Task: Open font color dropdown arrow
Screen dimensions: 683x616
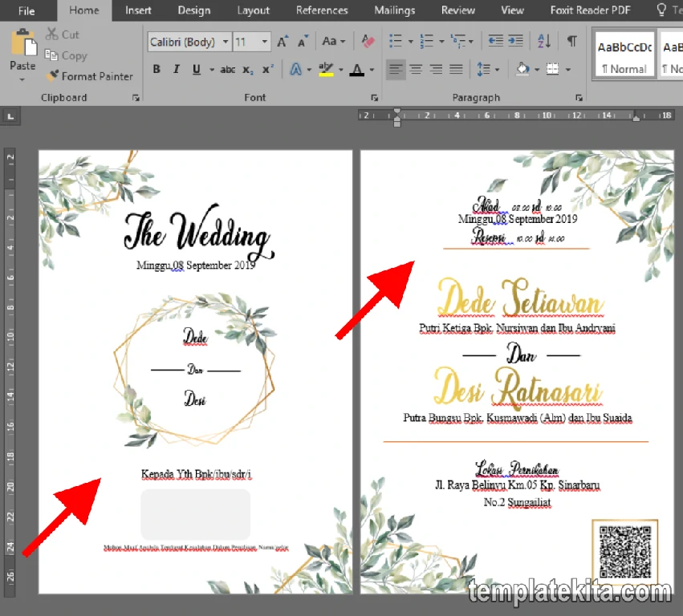Action: (x=372, y=70)
